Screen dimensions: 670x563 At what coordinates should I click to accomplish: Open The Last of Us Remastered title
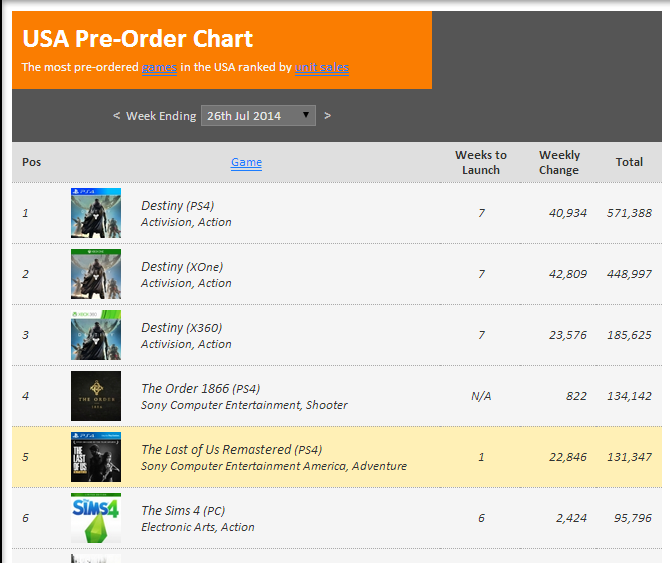click(232, 450)
